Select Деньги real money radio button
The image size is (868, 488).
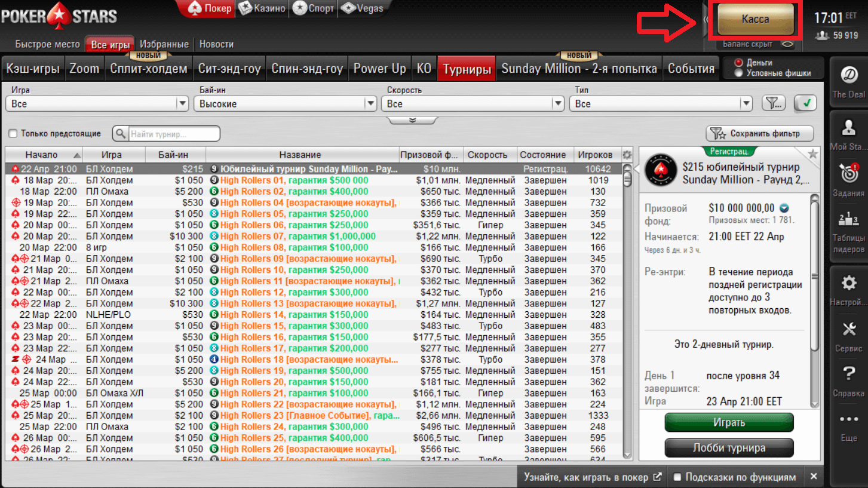[x=739, y=63]
